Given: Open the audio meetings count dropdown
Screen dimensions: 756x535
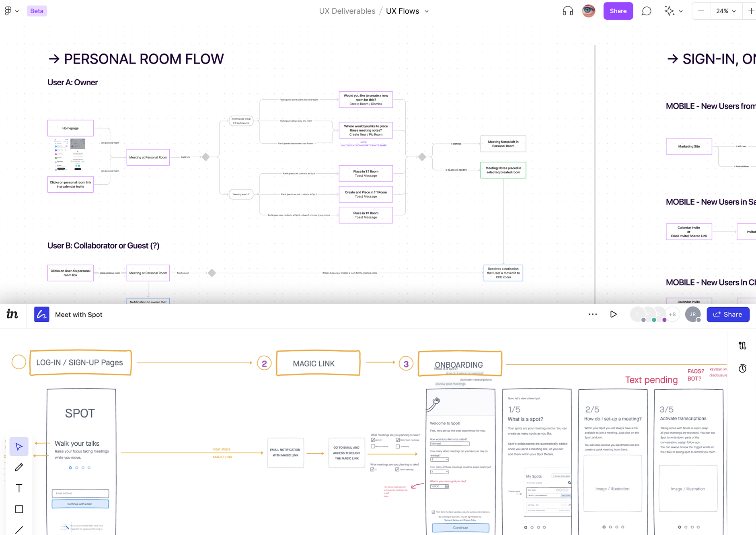Looking at the screenshot, I should [x=440, y=472].
